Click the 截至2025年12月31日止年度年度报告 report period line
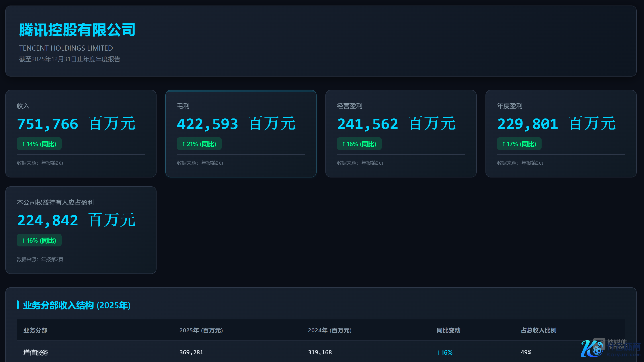Image resolution: width=644 pixels, height=362 pixels. (70, 59)
